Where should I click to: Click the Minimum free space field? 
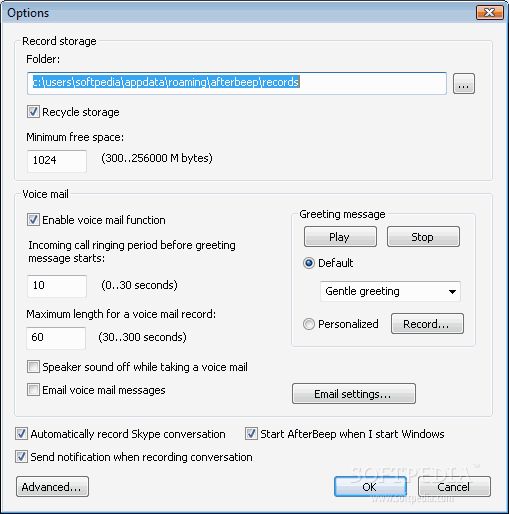[x=57, y=161]
